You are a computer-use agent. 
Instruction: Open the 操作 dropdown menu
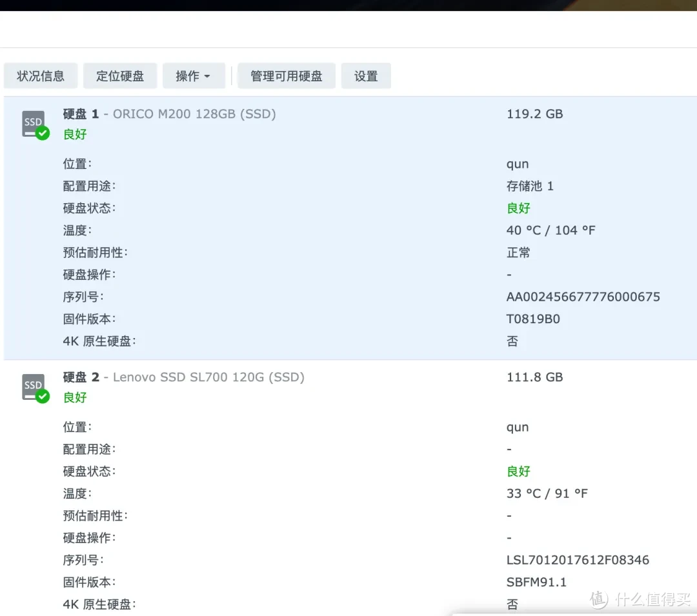pyautogui.click(x=194, y=75)
